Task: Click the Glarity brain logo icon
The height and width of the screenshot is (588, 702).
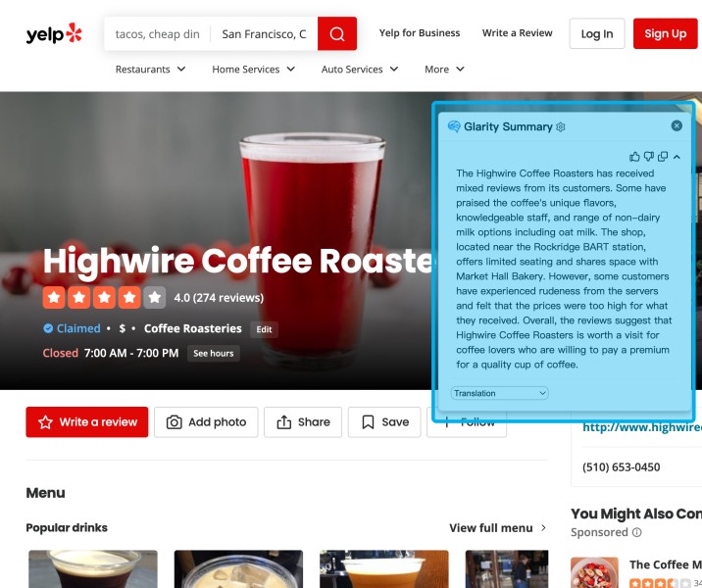Action: (x=454, y=126)
